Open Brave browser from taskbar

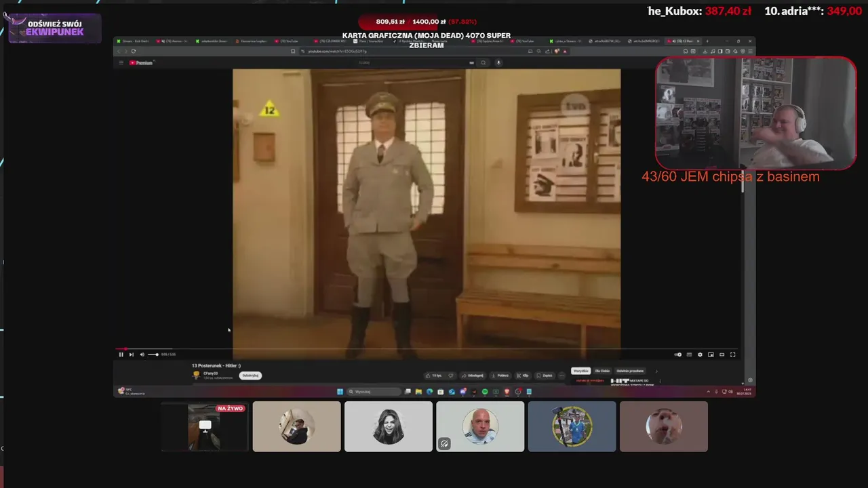tap(507, 392)
